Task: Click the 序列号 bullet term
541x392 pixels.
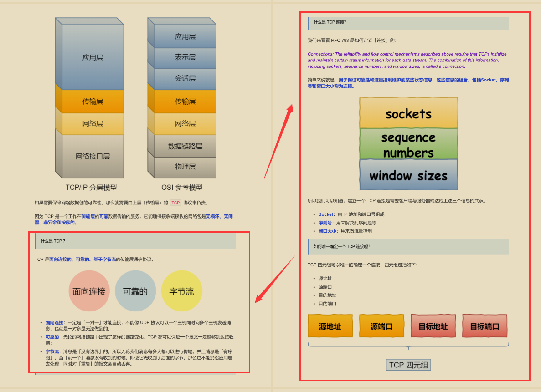Action: click(325, 223)
